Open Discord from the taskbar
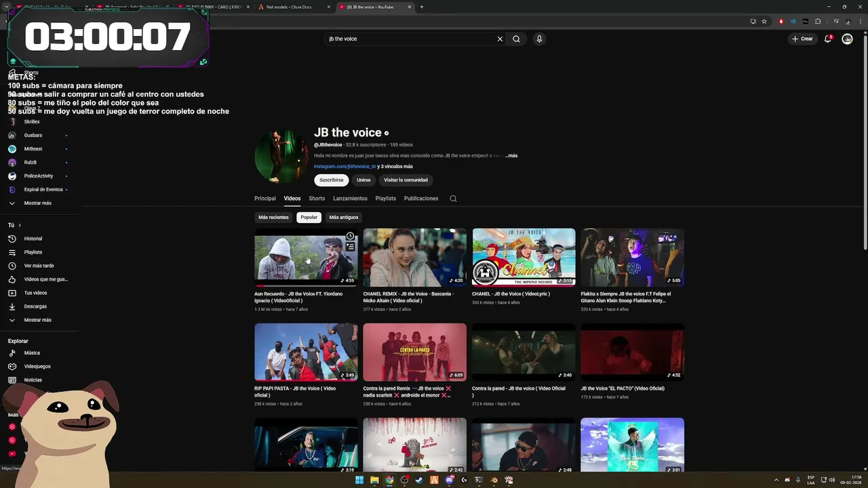 [449, 480]
